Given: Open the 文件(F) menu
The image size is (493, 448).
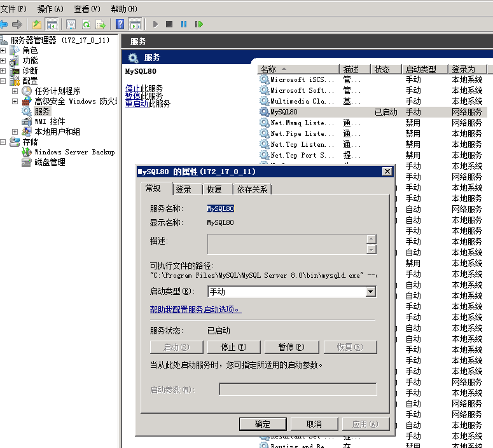Looking at the screenshot, I should click(x=13, y=9).
